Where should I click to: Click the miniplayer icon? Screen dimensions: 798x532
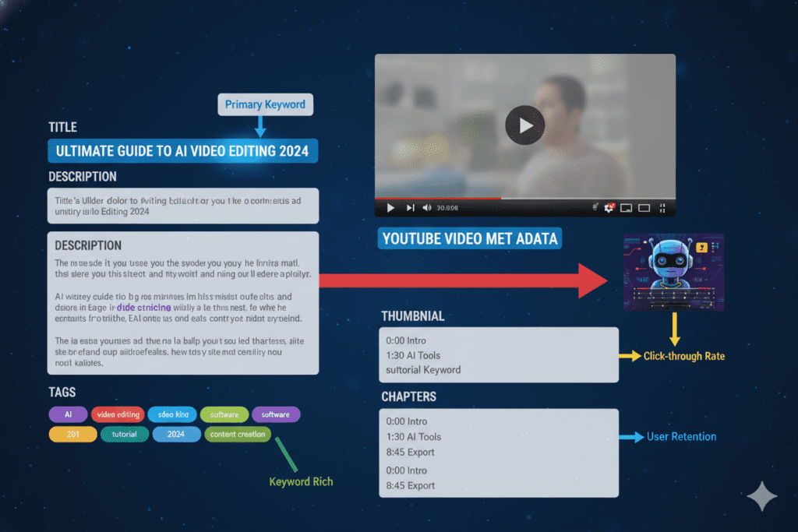(x=626, y=208)
